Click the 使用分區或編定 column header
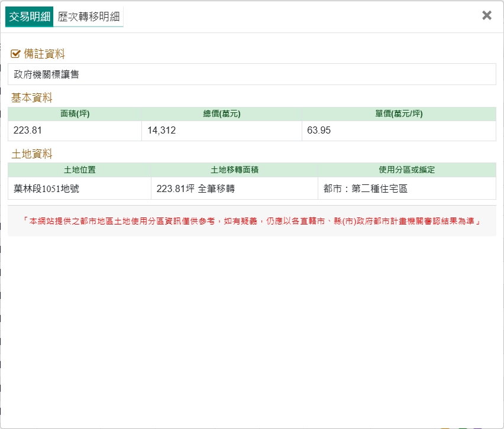The width and height of the screenshot is (504, 429). tap(407, 170)
